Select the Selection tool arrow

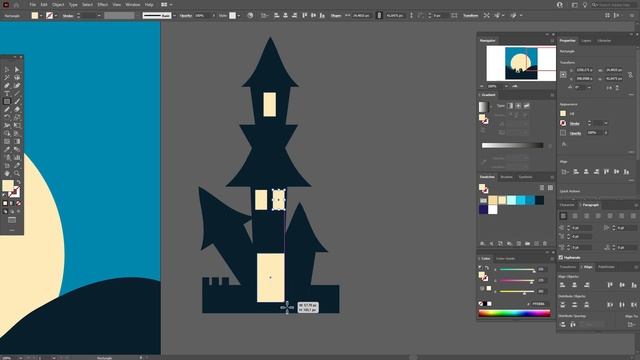tap(7, 70)
